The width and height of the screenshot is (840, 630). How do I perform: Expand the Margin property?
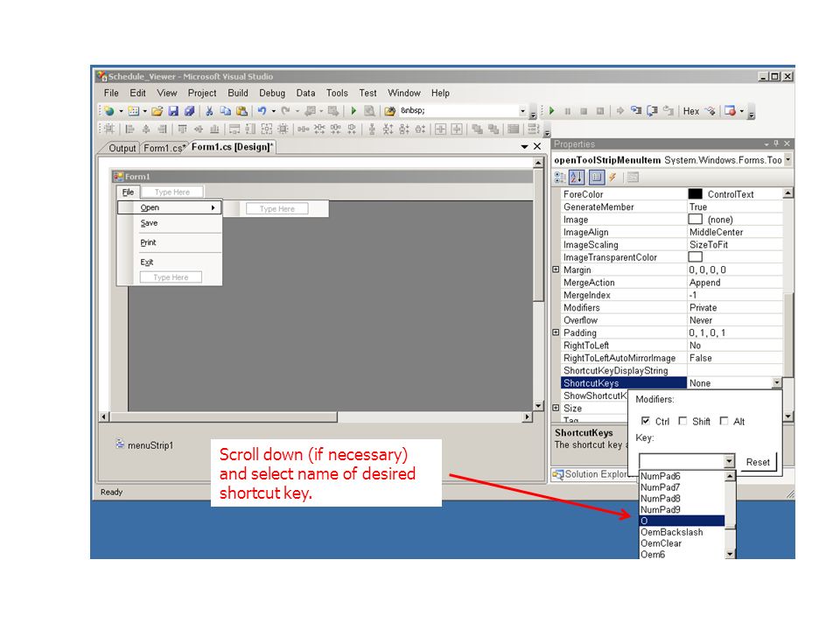pyautogui.click(x=556, y=269)
